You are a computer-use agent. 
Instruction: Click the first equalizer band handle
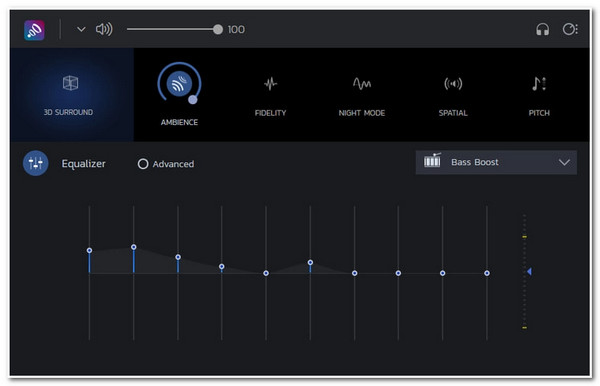(x=89, y=250)
